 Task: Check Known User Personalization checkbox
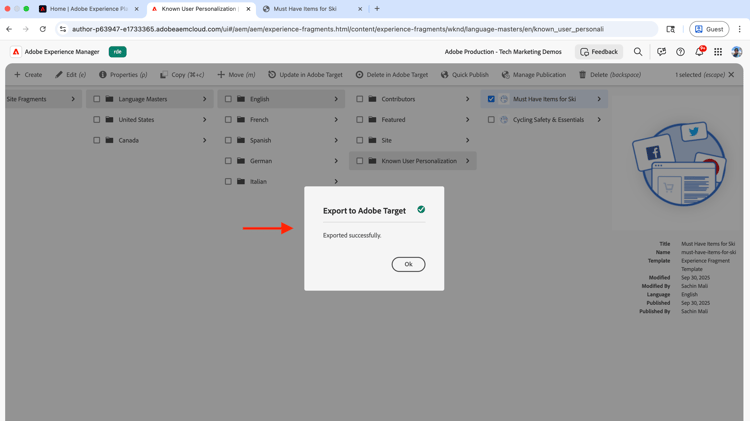click(x=360, y=161)
